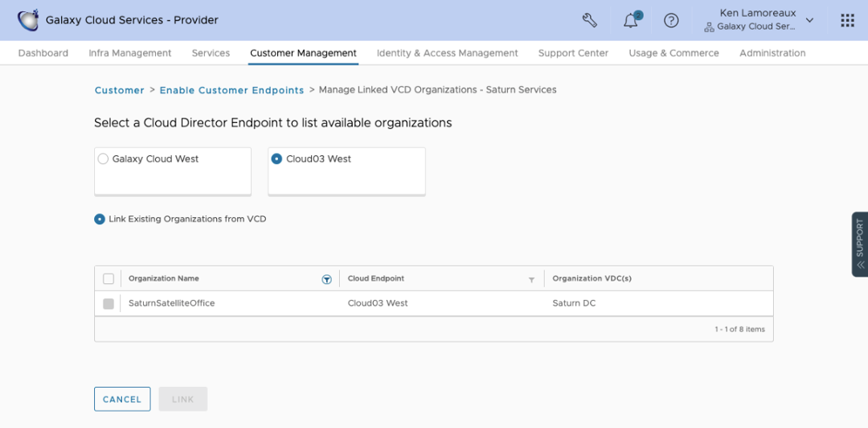Go to the Customer breadcrumb link
The height and width of the screenshot is (428, 868).
[x=119, y=90]
